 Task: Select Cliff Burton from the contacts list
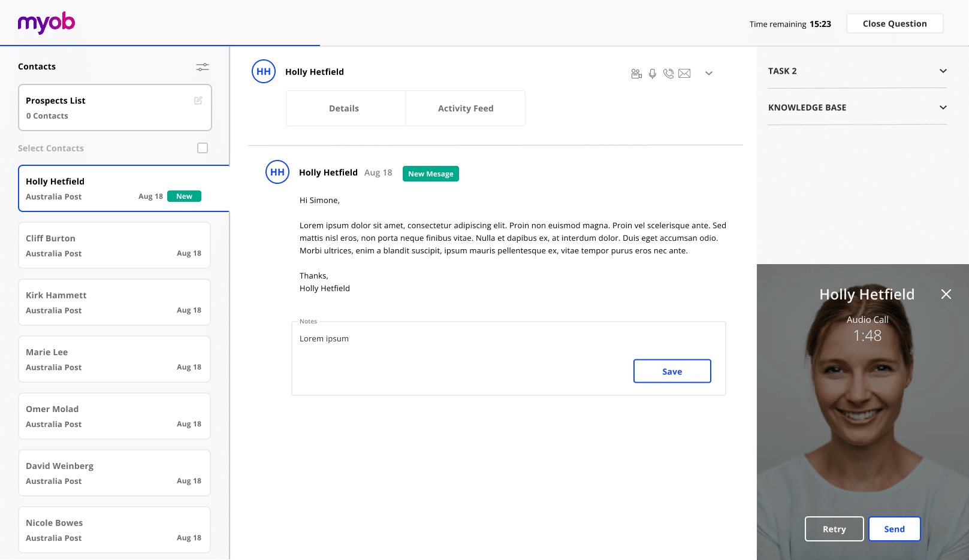114,245
